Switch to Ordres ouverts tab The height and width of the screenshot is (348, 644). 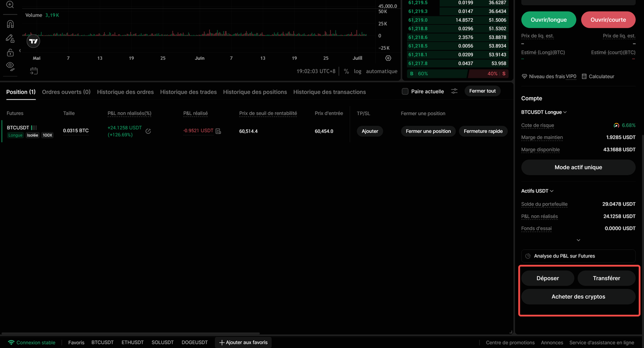(66, 92)
